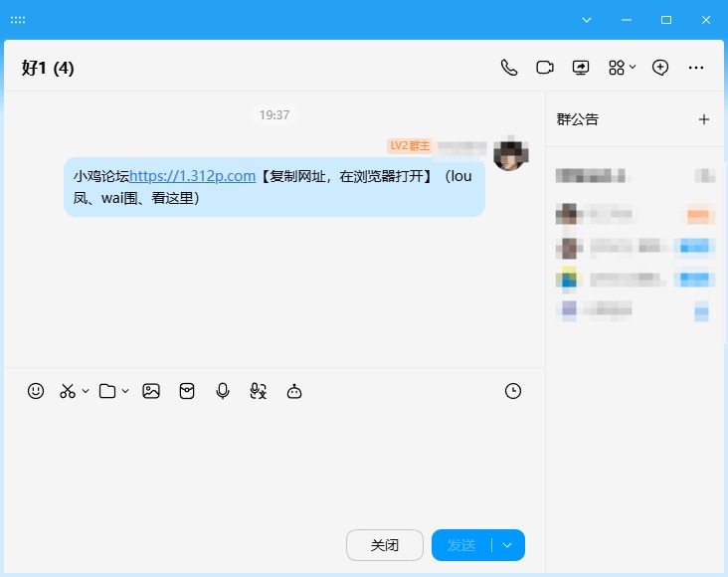The height and width of the screenshot is (577, 728).
Task: Send an image with picture icon
Action: pyautogui.click(x=151, y=391)
